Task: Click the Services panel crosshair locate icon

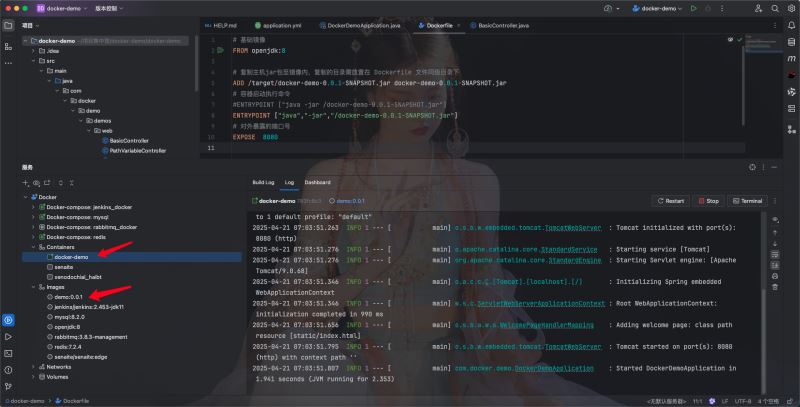Action: [753, 167]
